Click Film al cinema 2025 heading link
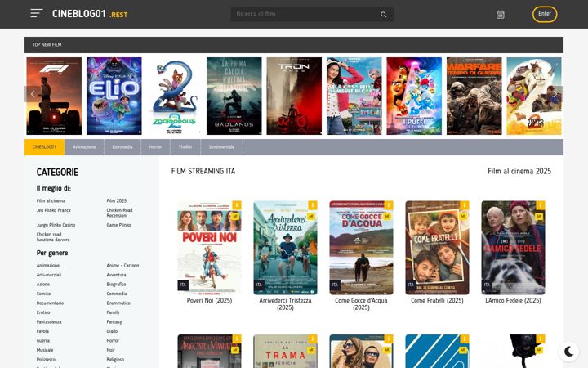 519,171
